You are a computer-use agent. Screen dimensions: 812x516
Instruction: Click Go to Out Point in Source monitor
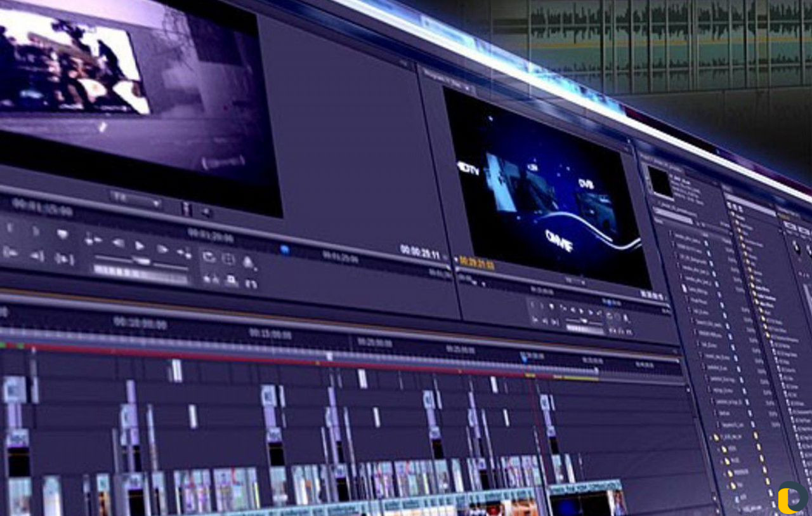37,256
